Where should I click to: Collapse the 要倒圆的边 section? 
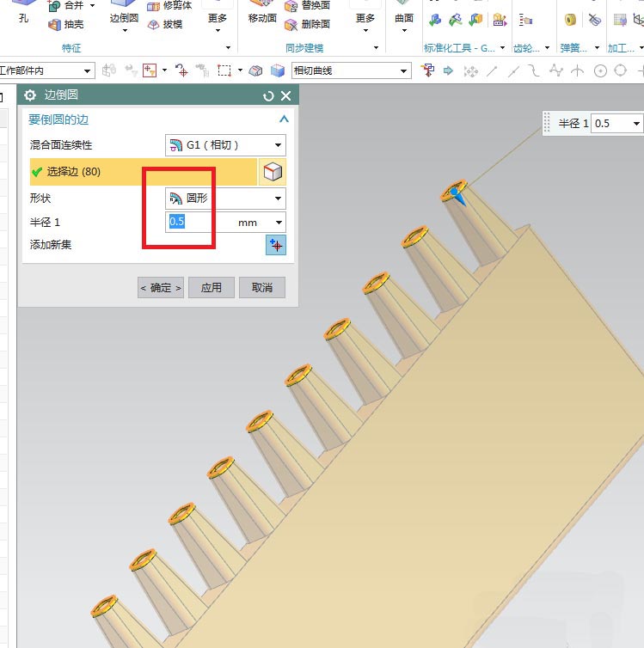click(284, 119)
